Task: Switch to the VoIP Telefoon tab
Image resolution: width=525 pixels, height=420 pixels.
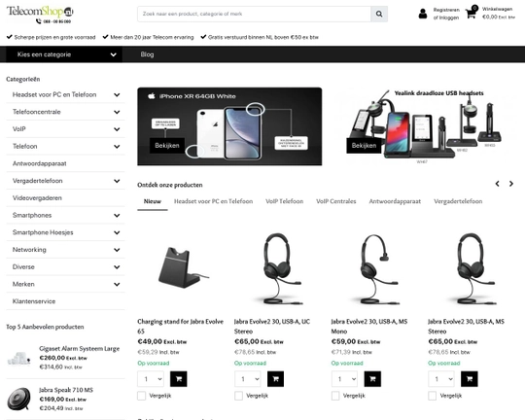Action: coord(284,201)
